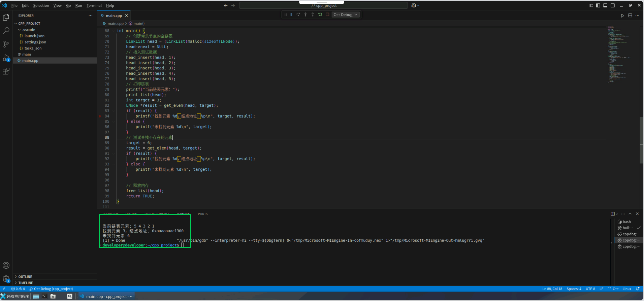Change Spaces: 4 indentation setting
644x301 pixels.
click(574, 289)
